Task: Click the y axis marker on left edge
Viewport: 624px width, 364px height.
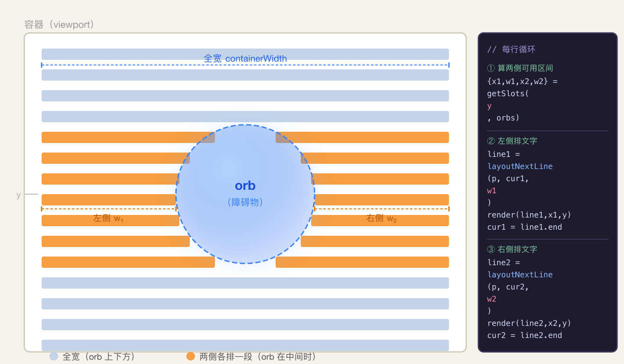Action: [x=19, y=195]
